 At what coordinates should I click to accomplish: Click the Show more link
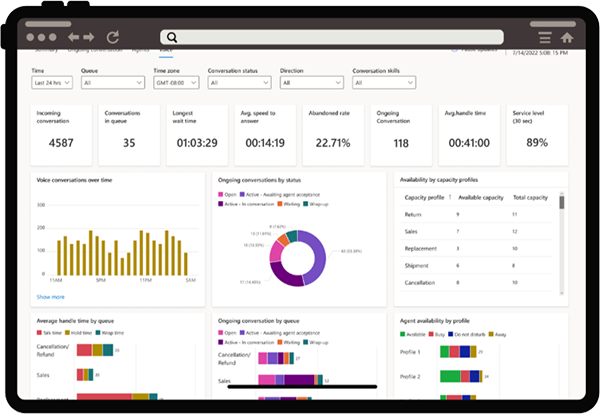coord(50,297)
